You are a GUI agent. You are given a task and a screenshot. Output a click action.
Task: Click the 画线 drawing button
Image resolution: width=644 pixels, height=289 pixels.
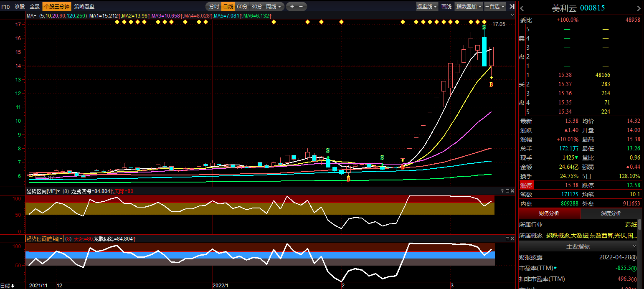[446, 7]
